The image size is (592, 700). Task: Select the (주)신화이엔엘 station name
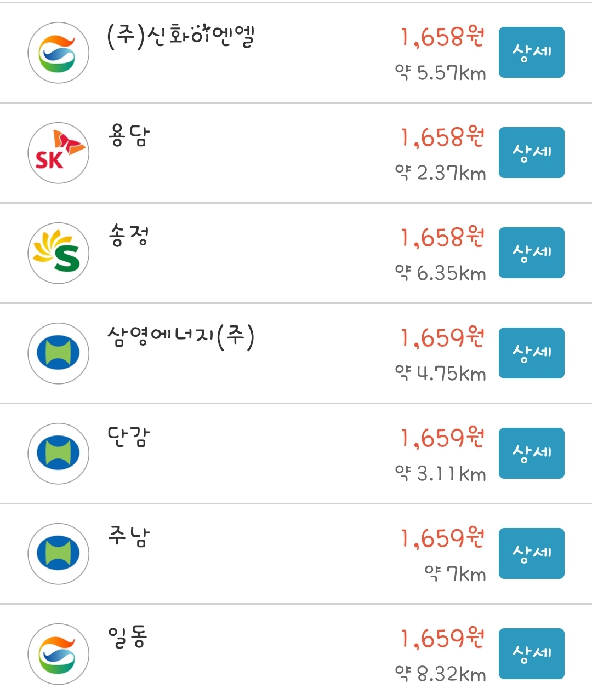181,36
